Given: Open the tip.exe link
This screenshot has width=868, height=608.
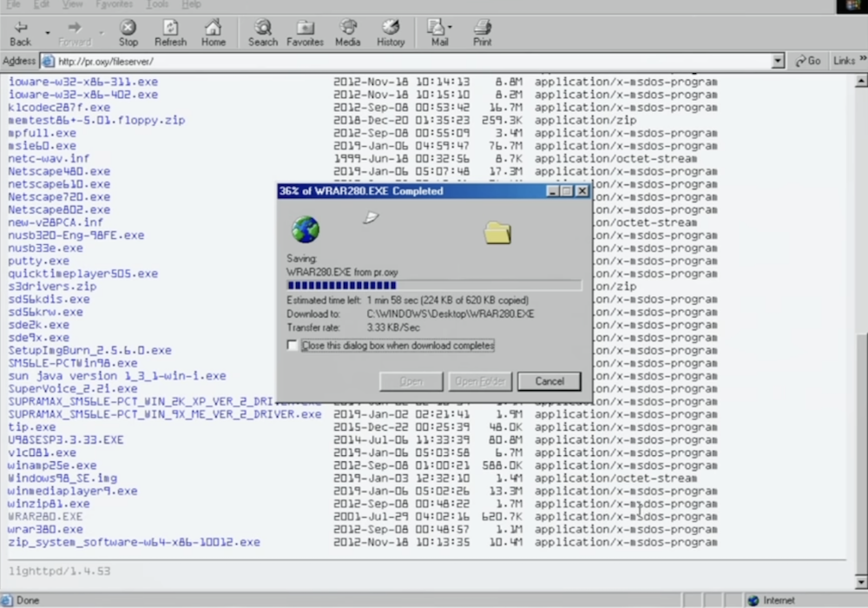Looking at the screenshot, I should pos(31,427).
